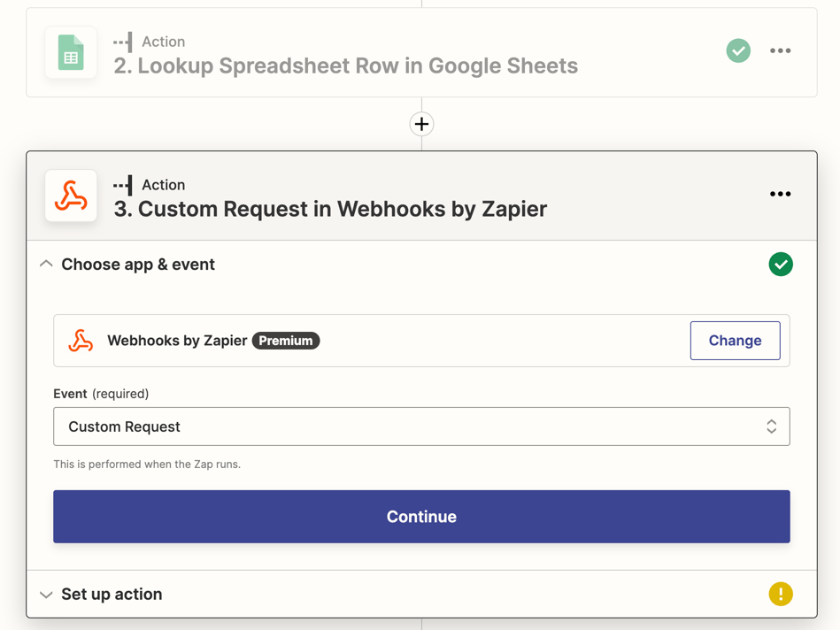Image resolution: width=840 pixels, height=630 pixels.
Task: Click the action path icon in step 3
Action: pos(123,185)
